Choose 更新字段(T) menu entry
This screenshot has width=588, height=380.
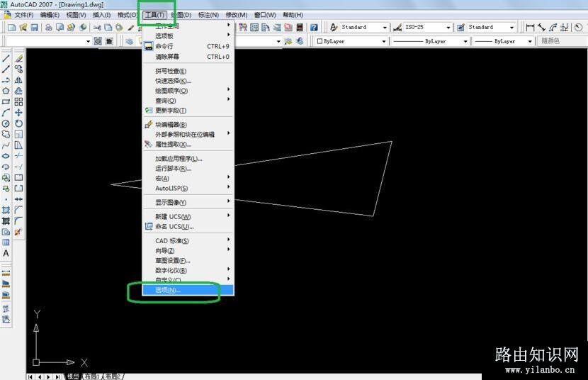[x=188, y=111]
